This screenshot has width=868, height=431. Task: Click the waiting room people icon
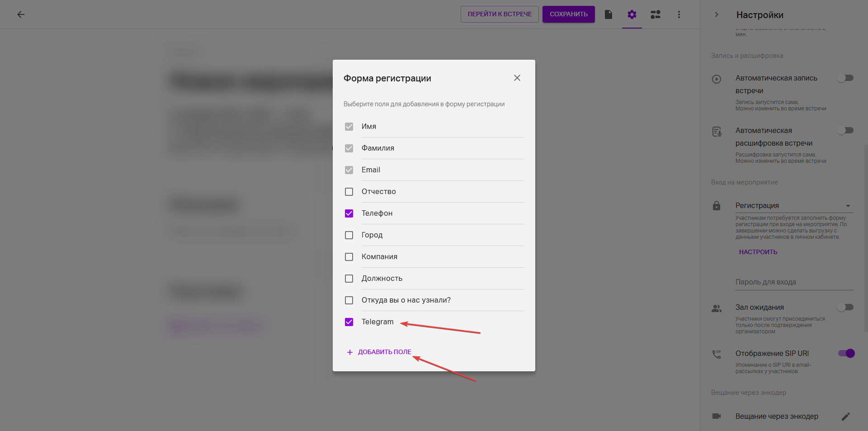tap(717, 308)
